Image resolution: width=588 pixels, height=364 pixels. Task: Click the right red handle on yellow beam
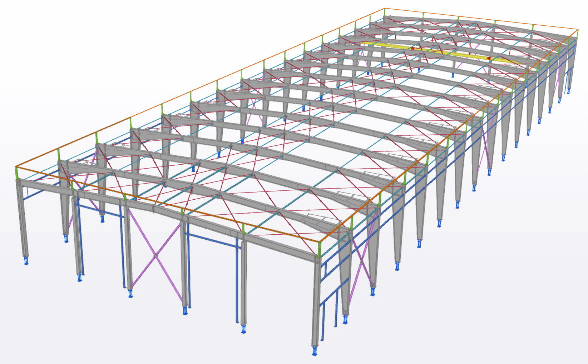pos(489,58)
